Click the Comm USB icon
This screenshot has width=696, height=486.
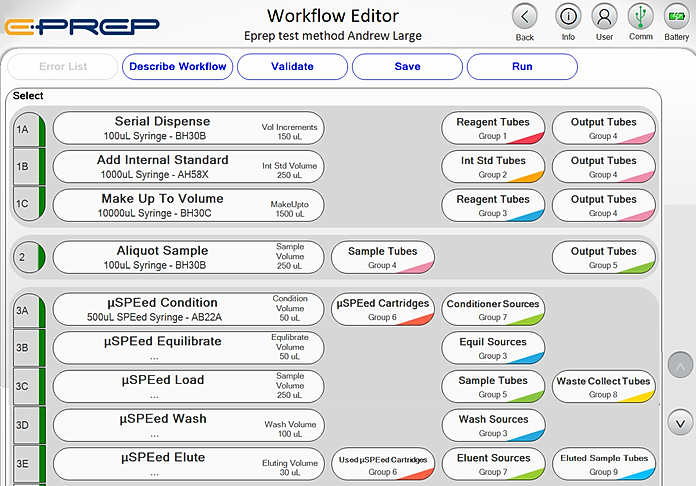click(640, 17)
